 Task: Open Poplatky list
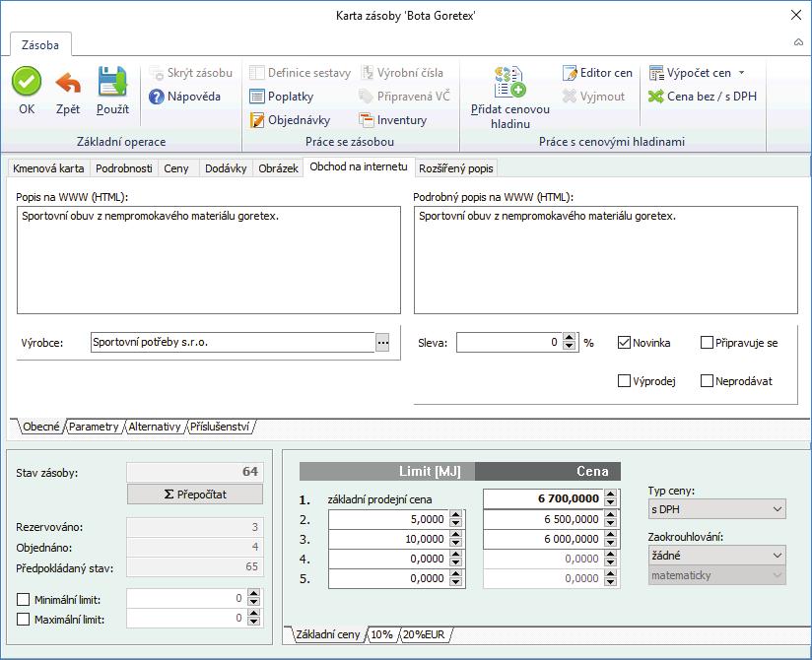(281, 97)
